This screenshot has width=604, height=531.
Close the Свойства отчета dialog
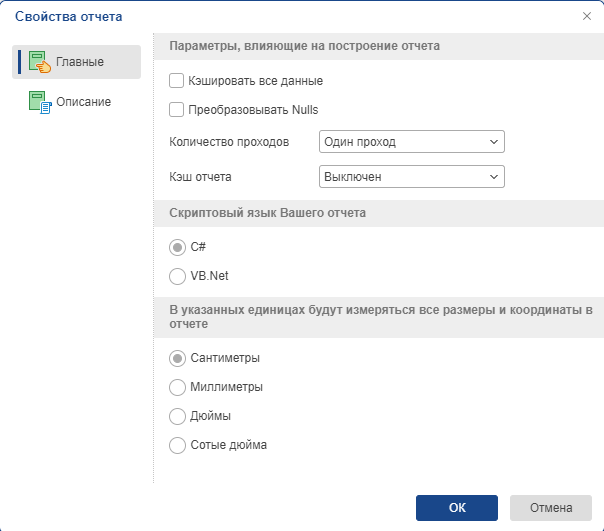(587, 16)
